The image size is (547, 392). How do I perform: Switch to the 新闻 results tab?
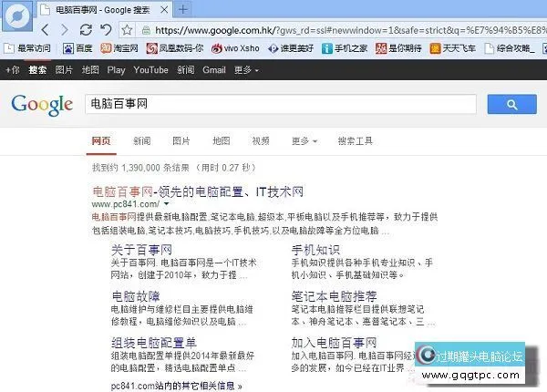point(142,141)
